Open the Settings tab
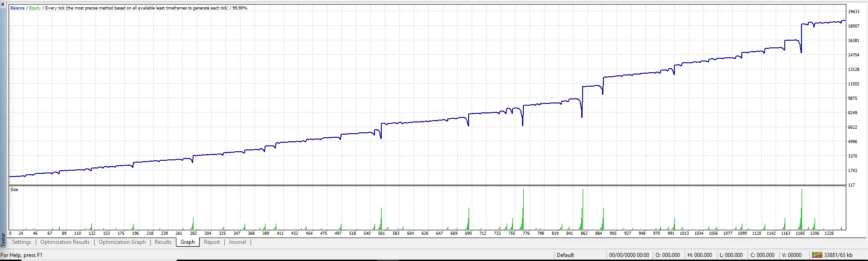The image size is (868, 261). pyautogui.click(x=22, y=242)
